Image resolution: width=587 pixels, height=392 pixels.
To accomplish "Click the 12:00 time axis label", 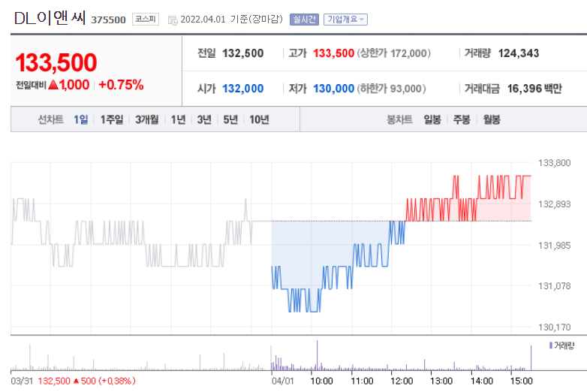I will tap(402, 381).
